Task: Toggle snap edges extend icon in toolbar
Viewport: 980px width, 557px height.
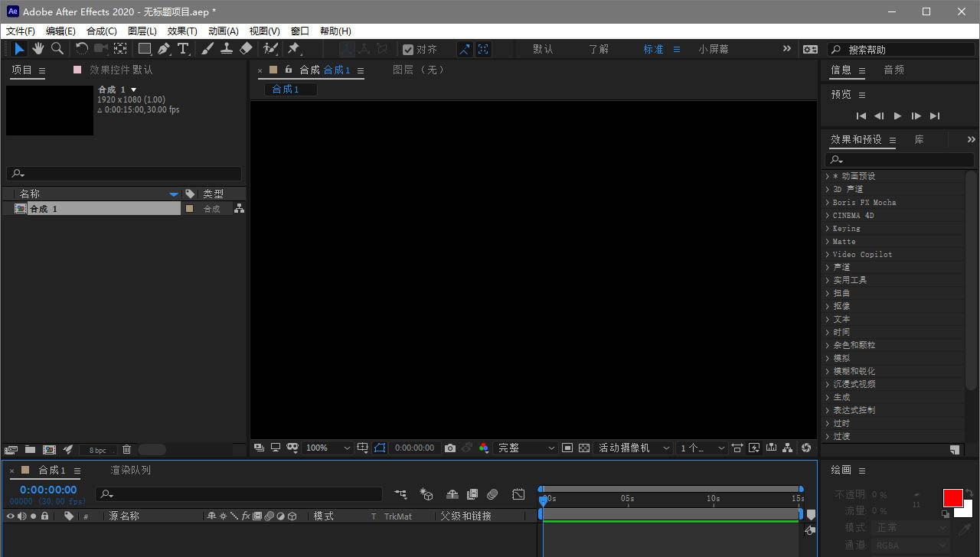Action: point(465,49)
